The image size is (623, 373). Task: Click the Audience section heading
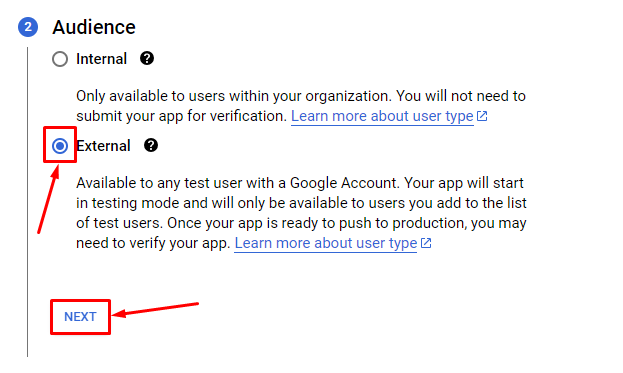94,27
